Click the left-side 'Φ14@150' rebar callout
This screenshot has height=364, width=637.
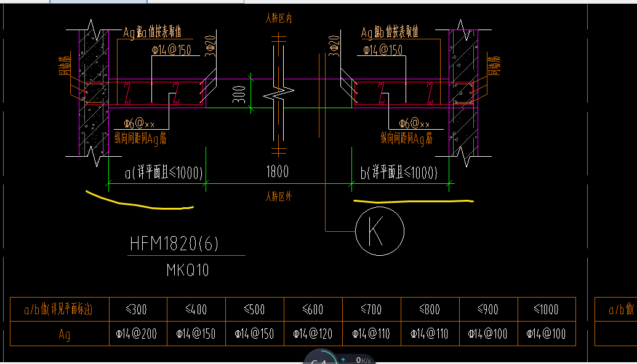172,50
